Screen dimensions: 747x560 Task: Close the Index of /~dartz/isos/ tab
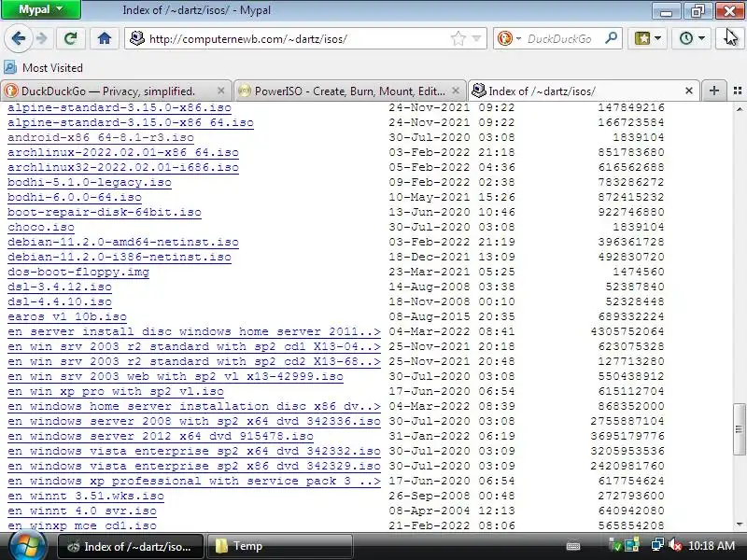point(689,91)
